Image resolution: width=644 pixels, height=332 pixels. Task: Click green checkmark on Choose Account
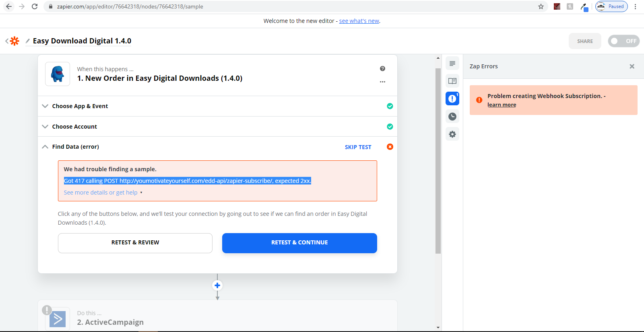click(390, 127)
